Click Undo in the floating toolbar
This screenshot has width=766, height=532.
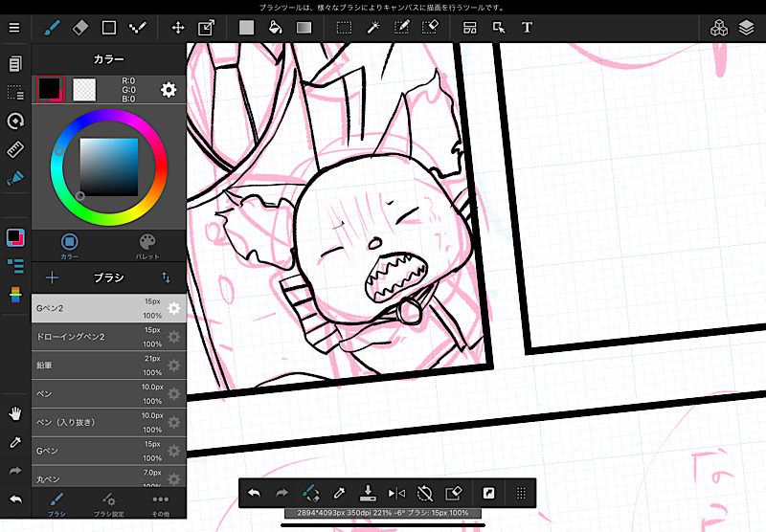tap(254, 494)
